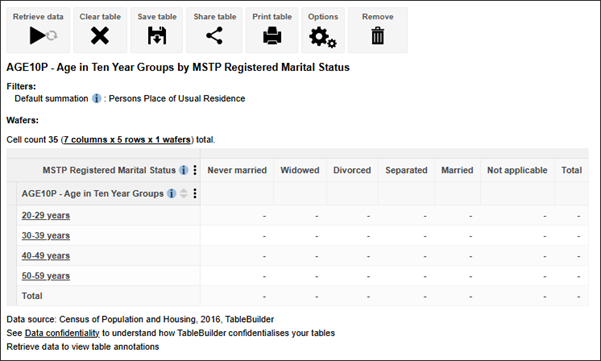Open the 20-29 years row link

[x=46, y=215]
